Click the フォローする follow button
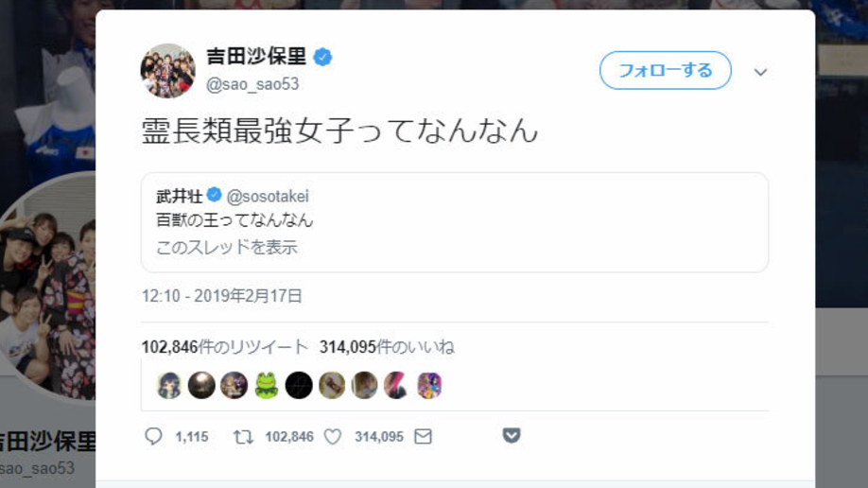 pos(665,71)
